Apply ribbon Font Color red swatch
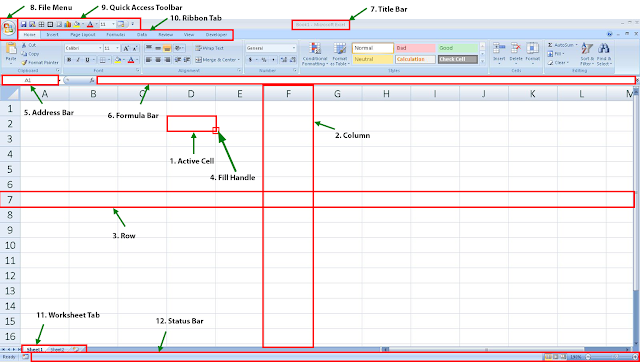This screenshot has width=640, height=362. click(x=131, y=60)
